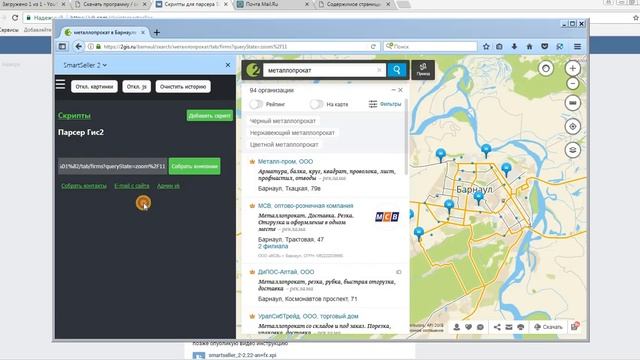
Task: Expand the SmartSeller 2 dropdown
Action: click(x=85, y=65)
